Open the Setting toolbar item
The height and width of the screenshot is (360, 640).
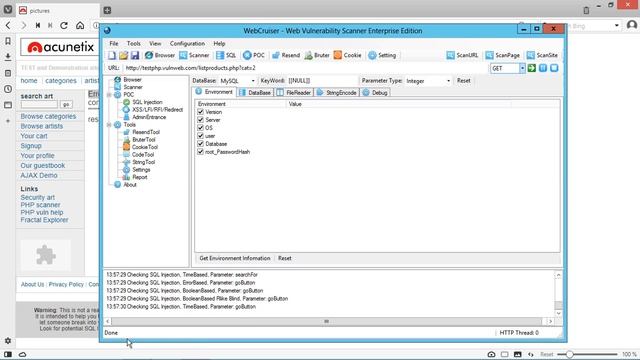pos(382,55)
